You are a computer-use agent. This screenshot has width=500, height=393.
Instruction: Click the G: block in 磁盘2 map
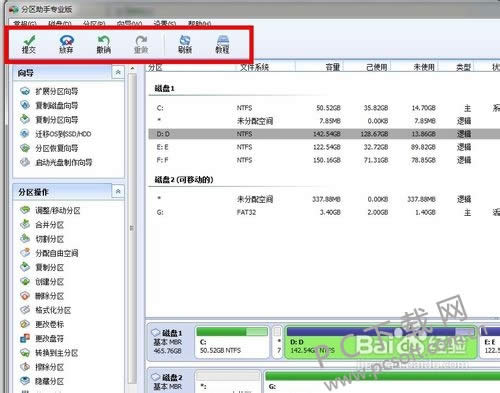pos(383,381)
